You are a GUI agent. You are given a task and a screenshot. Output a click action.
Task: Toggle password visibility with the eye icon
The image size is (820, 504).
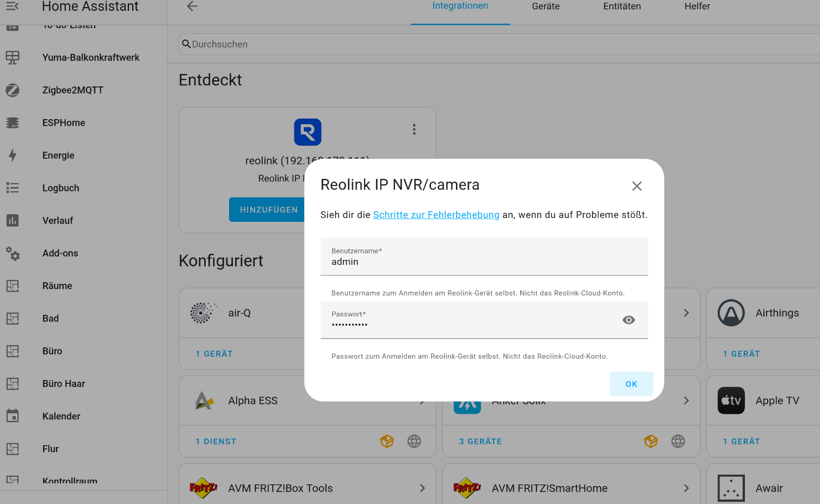(628, 320)
